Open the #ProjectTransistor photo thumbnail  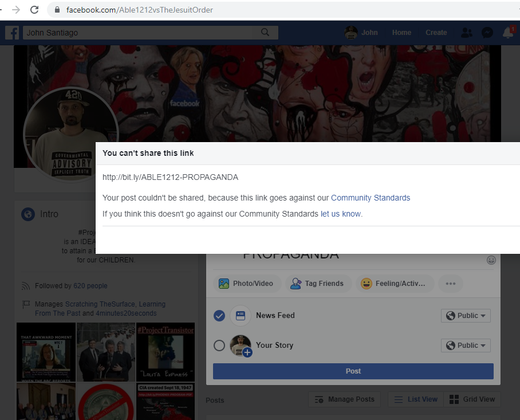166,352
